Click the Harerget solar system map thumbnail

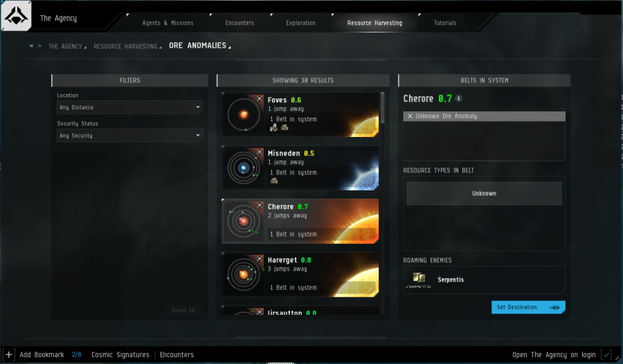coord(244,274)
